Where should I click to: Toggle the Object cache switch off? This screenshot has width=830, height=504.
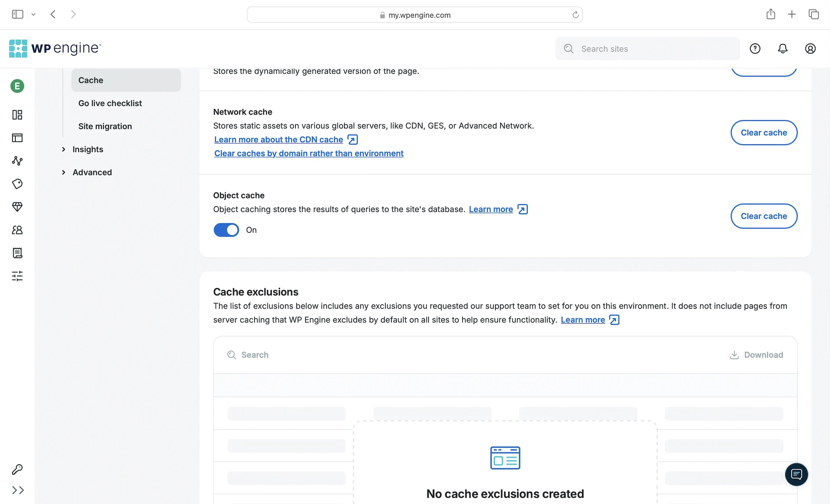[226, 230]
